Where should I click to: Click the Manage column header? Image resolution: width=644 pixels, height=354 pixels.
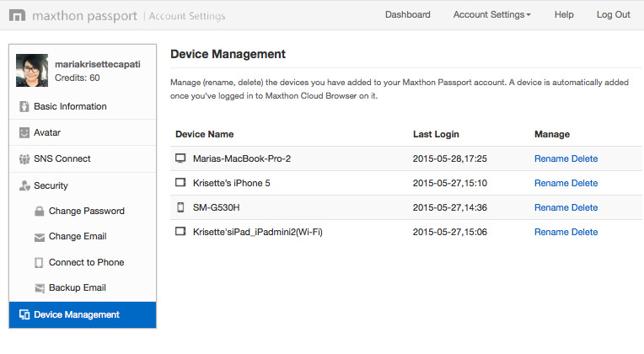click(x=552, y=134)
